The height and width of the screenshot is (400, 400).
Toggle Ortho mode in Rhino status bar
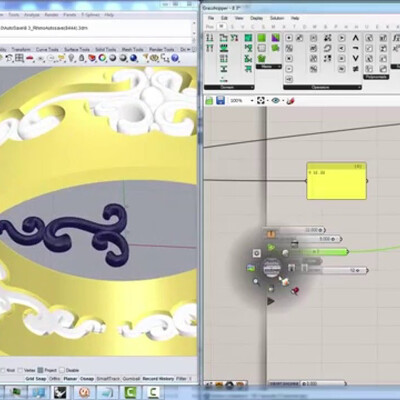tap(55, 379)
